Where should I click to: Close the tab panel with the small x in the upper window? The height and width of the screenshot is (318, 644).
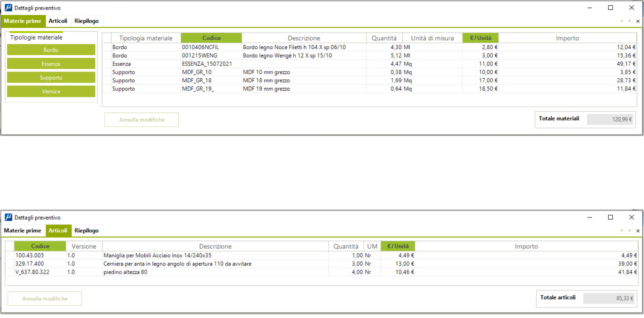[638, 21]
